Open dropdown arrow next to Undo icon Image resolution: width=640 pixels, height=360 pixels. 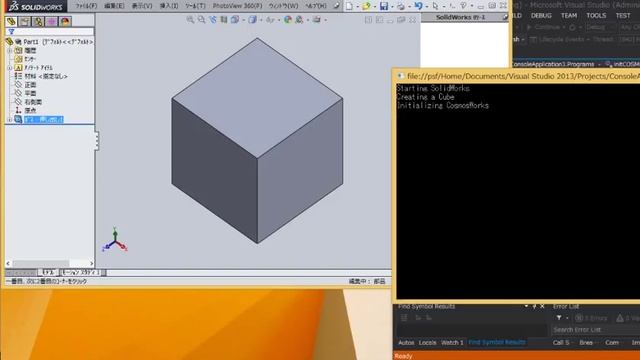(x=426, y=7)
